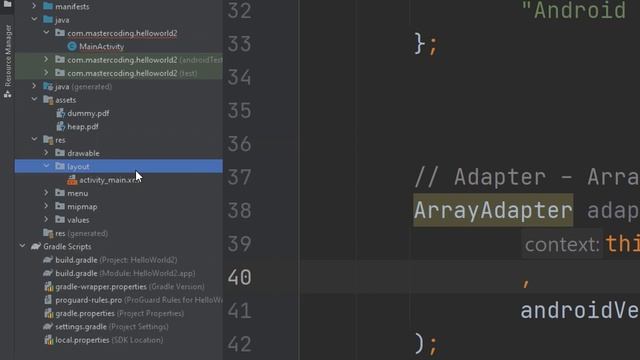Select the highlighted layout folder

[118, 167]
